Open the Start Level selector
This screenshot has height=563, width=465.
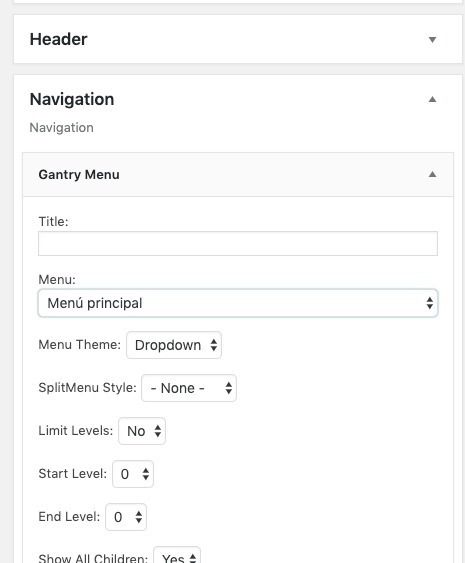pos(133,474)
